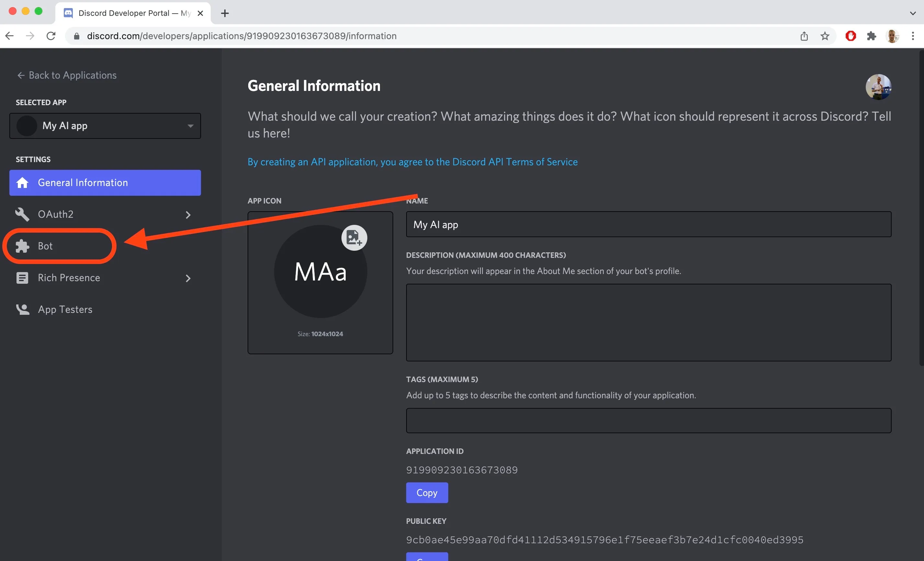The height and width of the screenshot is (561, 924).
Task: Click the page vertical scrollbar
Action: 921,208
